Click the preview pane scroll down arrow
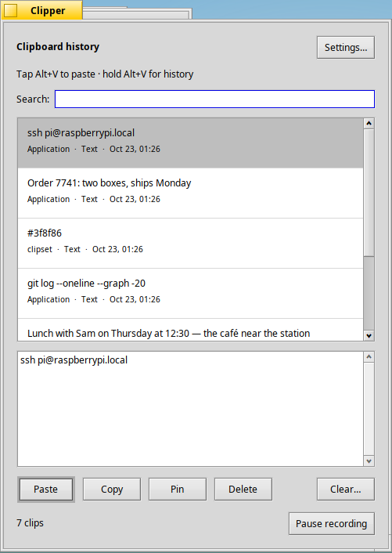The image size is (392, 553). coord(369,461)
